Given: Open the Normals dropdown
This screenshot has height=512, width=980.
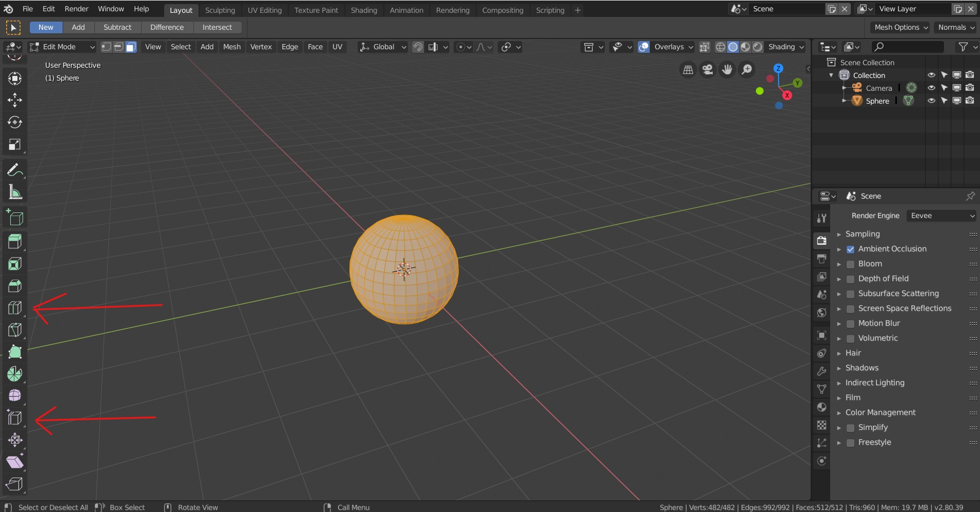Looking at the screenshot, I should pos(956,27).
